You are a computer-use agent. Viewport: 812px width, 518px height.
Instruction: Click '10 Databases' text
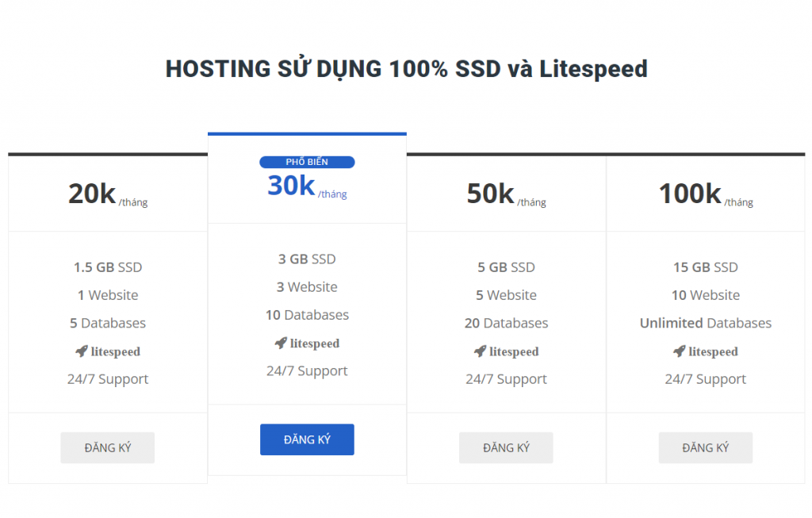tap(307, 315)
